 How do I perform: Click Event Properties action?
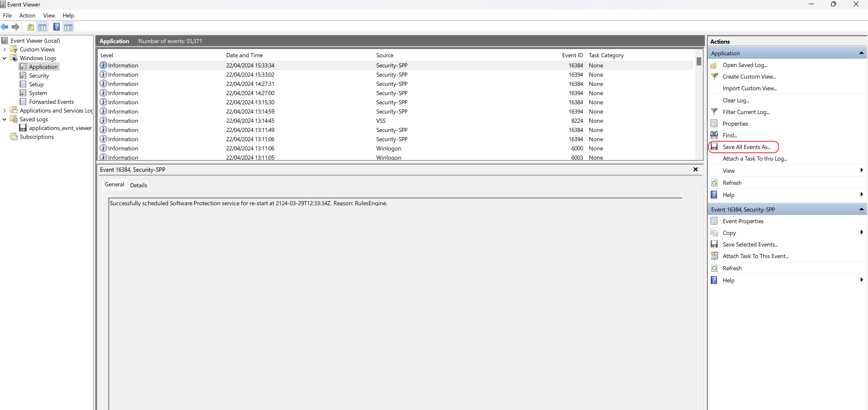point(743,221)
